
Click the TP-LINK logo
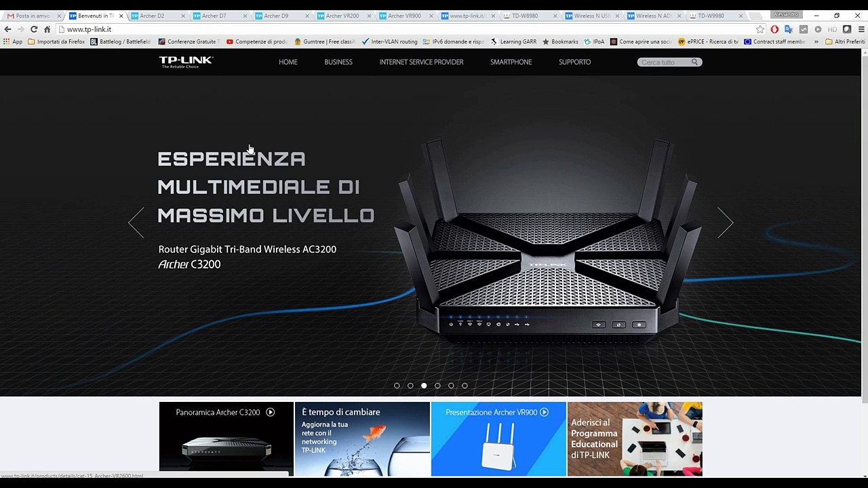point(186,62)
